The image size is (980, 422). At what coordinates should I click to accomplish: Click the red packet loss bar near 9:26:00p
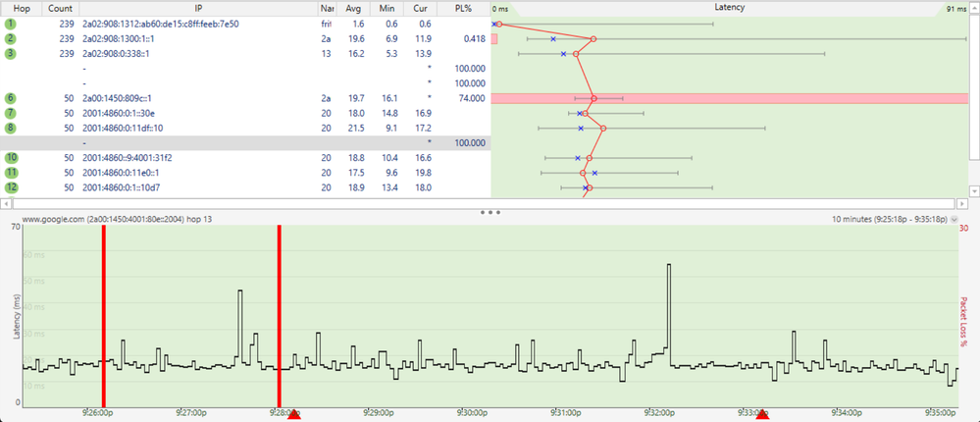coord(104,317)
